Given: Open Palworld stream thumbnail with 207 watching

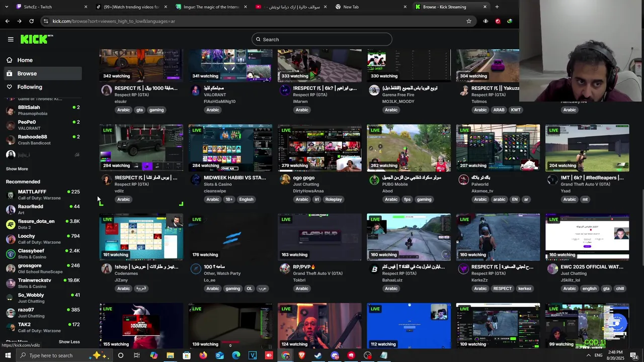Looking at the screenshot, I should 498,148.
